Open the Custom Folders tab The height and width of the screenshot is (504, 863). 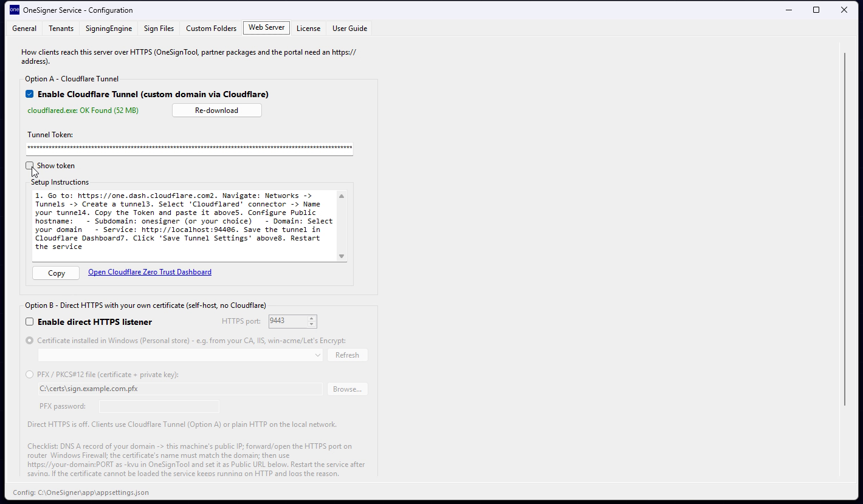point(211,29)
